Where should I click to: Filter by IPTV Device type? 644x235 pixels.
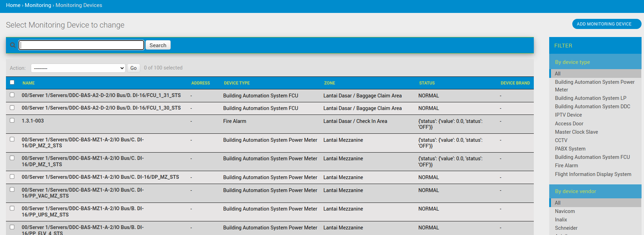tap(568, 115)
